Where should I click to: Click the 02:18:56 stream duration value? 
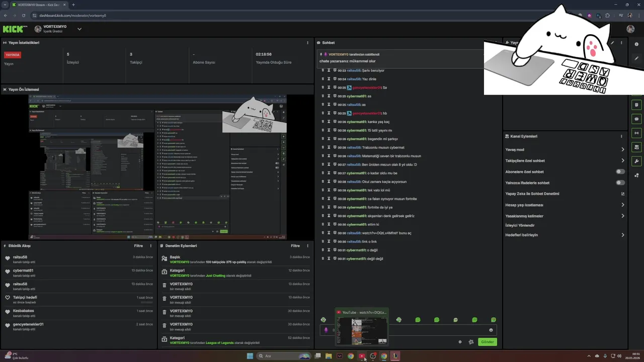point(264,54)
